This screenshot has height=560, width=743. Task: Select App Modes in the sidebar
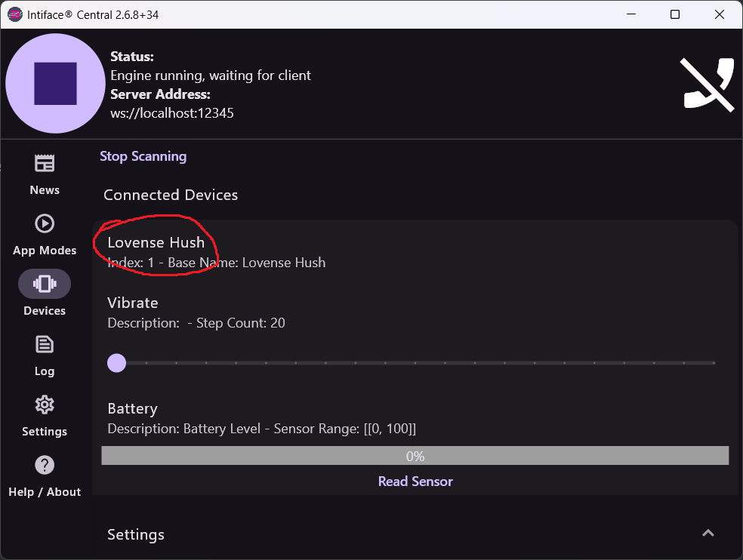point(44,234)
